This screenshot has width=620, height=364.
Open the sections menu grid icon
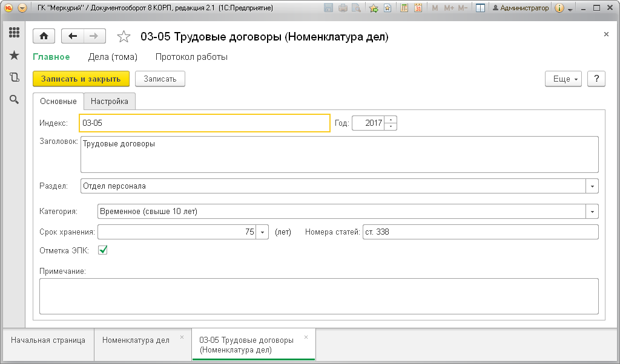15,33
